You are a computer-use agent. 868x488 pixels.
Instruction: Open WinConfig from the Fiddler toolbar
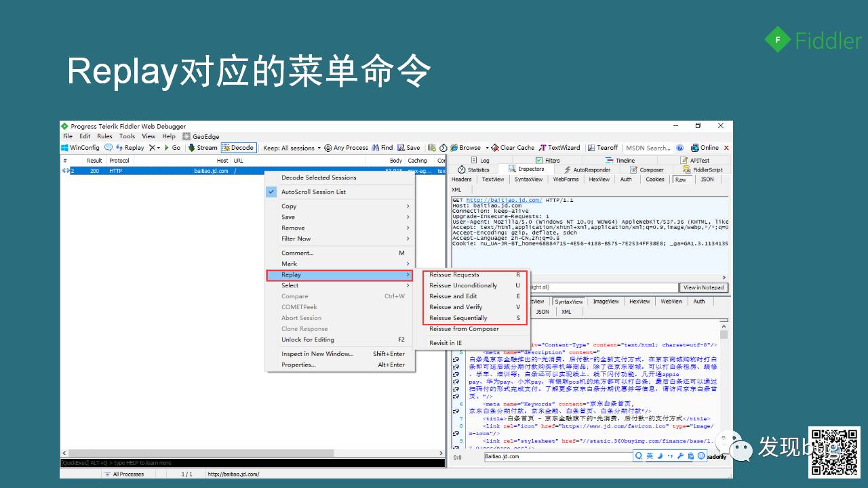(80, 147)
